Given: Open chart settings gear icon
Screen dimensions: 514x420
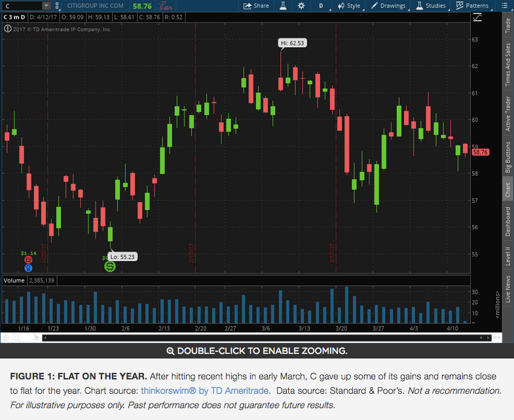Looking at the screenshot, I should [x=301, y=6].
